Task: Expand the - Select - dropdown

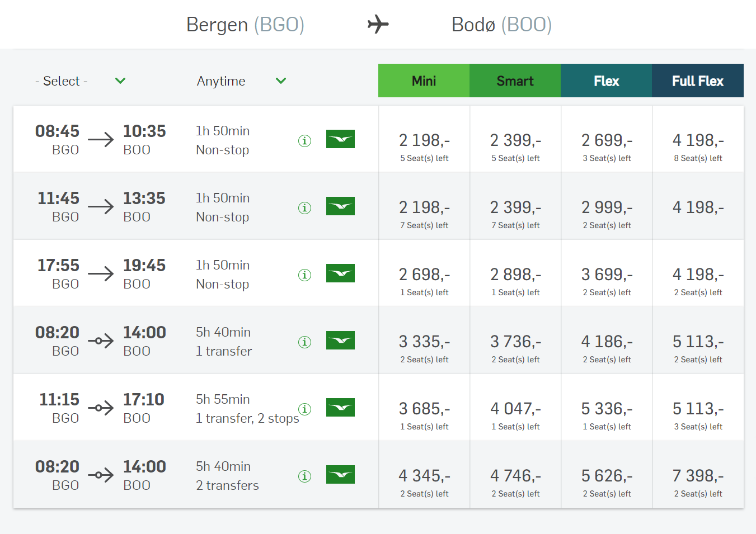Action: (80, 81)
